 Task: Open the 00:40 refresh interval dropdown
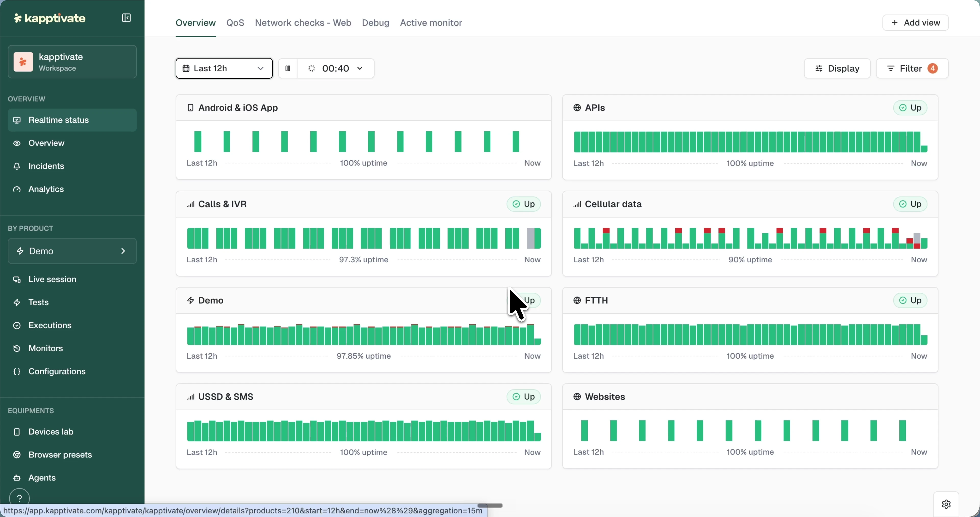[336, 68]
